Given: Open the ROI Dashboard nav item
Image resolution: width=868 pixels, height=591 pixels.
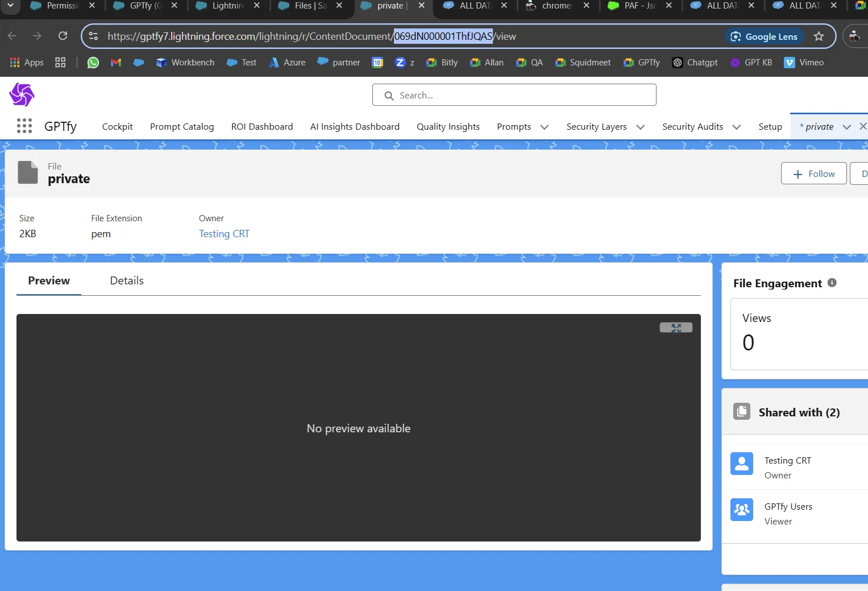Looking at the screenshot, I should point(262,127).
